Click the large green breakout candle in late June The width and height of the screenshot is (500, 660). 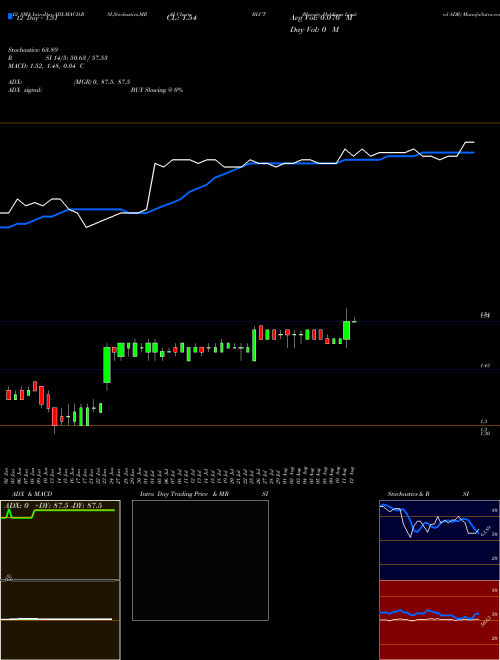[x=107, y=365]
